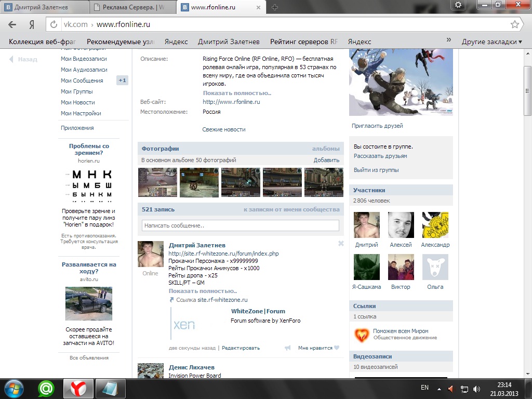Switch to the Реклама Сервера tab
The height and width of the screenshot is (399, 532).
click(x=132, y=7)
